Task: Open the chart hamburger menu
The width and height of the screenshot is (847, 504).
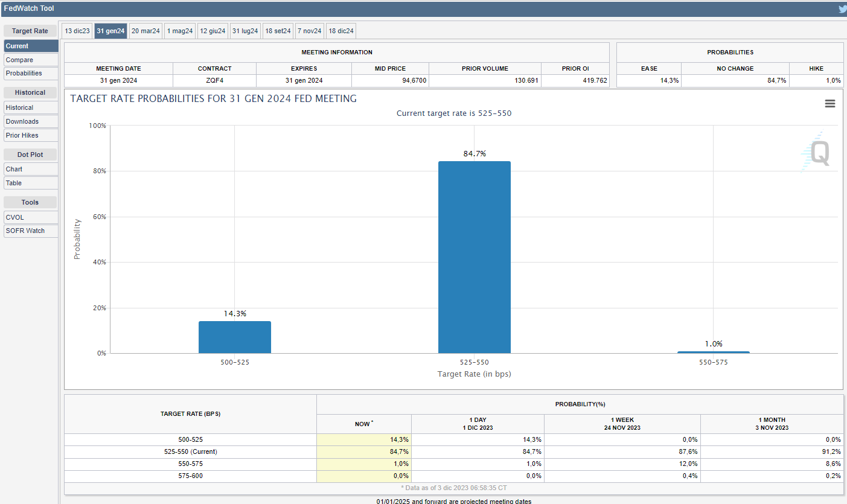Action: coord(830,104)
